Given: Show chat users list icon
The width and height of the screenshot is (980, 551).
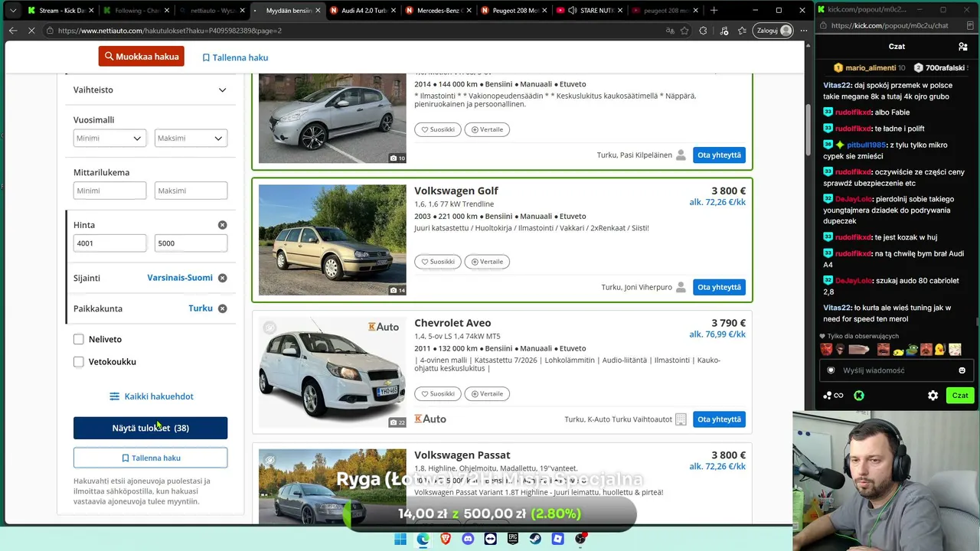Looking at the screenshot, I should tap(962, 47).
